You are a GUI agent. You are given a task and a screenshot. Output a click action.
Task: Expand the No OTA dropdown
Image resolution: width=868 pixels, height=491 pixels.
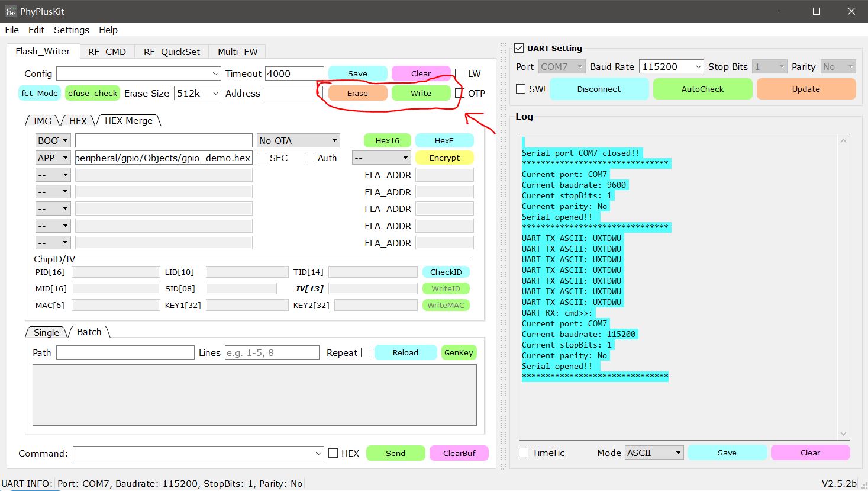298,140
